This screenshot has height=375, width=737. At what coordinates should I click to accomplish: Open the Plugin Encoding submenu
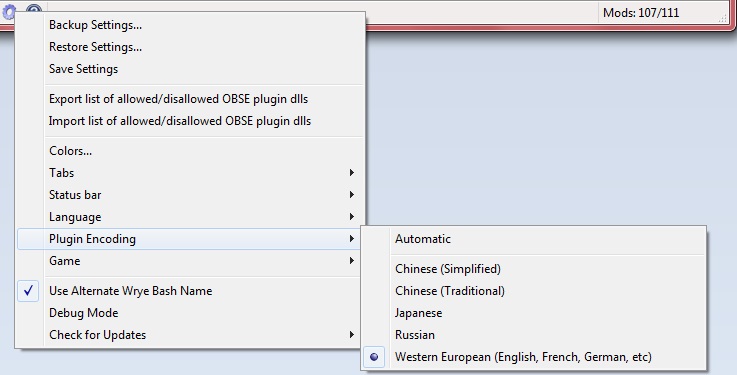(x=190, y=239)
